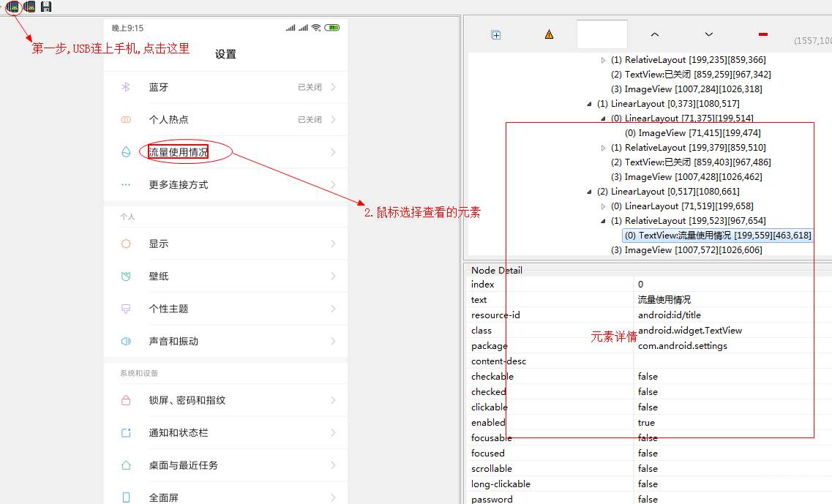Click the search input field above tree
Image resolution: width=832 pixels, height=504 pixels.
click(602, 34)
